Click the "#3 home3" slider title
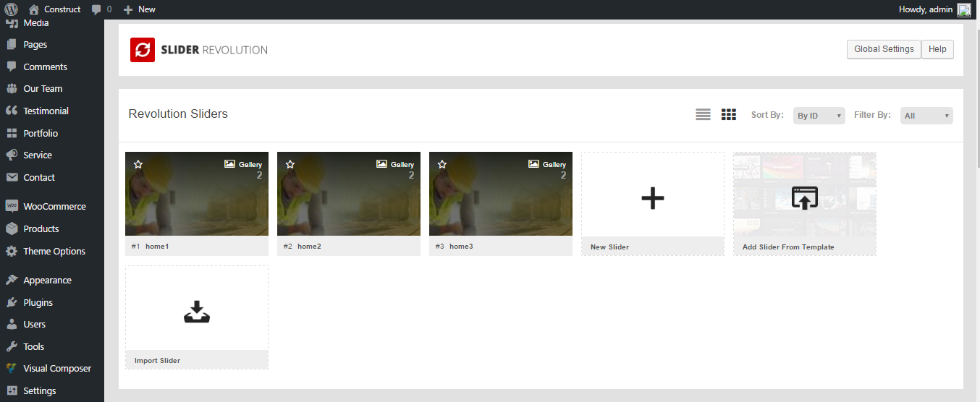 (x=454, y=247)
